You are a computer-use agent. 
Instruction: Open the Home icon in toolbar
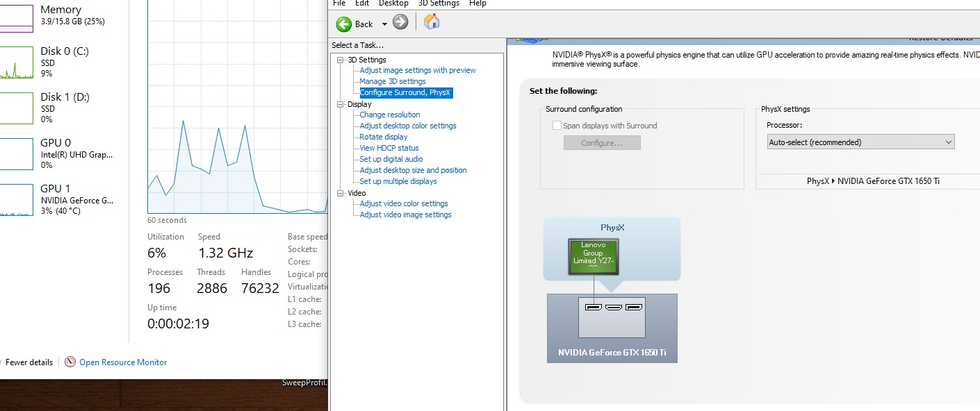[x=432, y=22]
